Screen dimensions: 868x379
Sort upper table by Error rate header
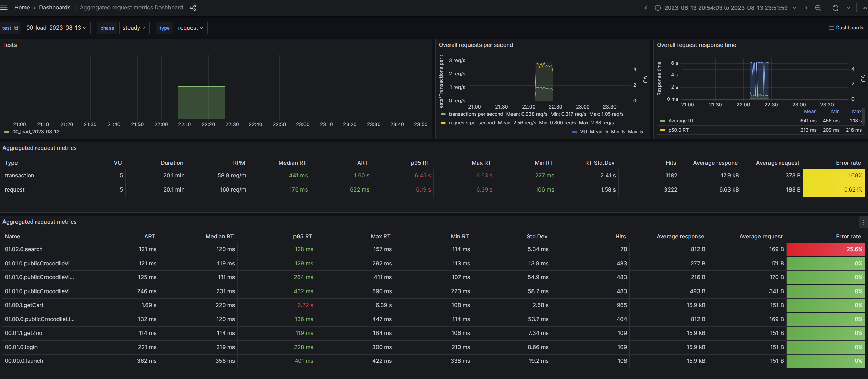tap(848, 163)
